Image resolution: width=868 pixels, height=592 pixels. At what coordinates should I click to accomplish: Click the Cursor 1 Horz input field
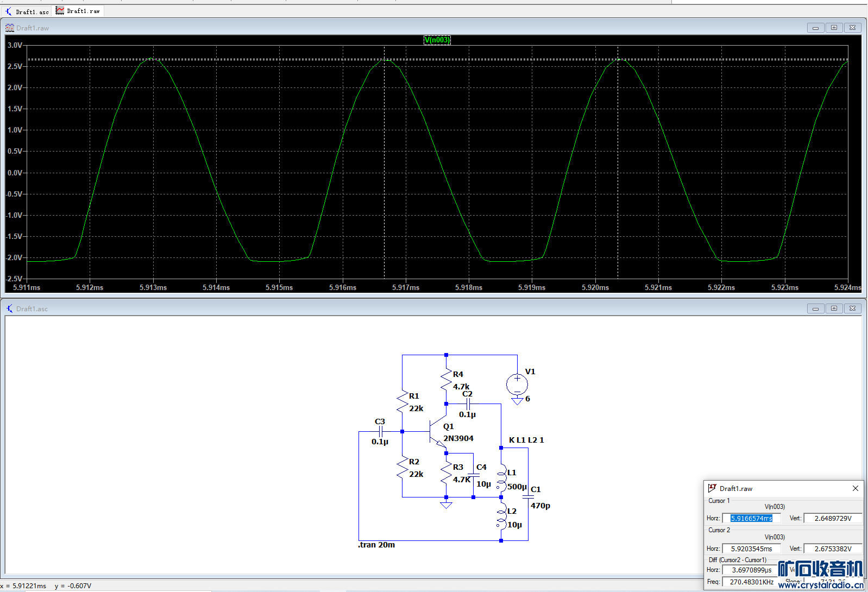pyautogui.click(x=751, y=518)
